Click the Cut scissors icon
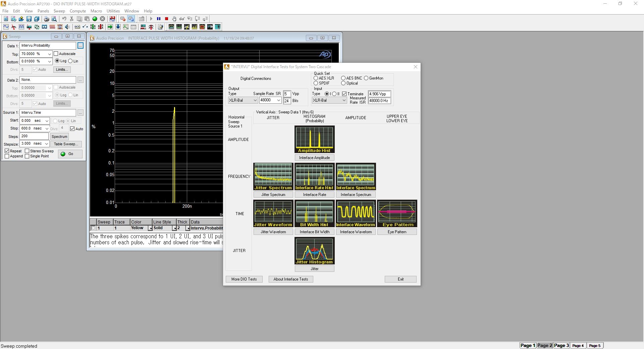The height and width of the screenshot is (349, 644). click(71, 19)
